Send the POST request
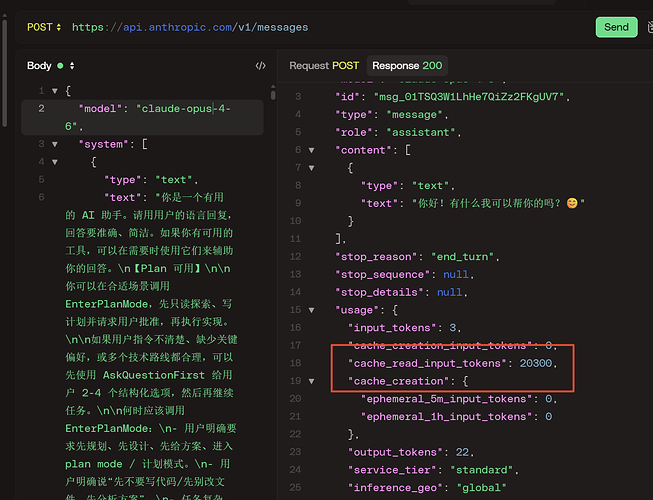Image resolution: width=653 pixels, height=500 pixels. click(616, 27)
